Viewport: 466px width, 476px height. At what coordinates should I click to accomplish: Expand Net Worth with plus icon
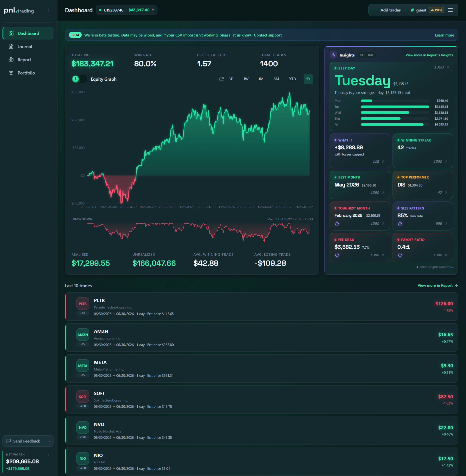pos(48,455)
